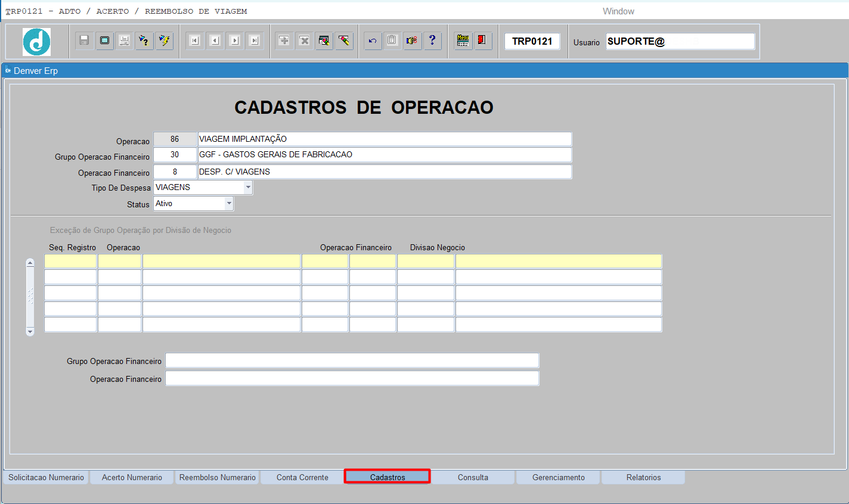The width and height of the screenshot is (849, 504).
Task: Click the Save diskette icon in toolbar
Action: coord(84,41)
